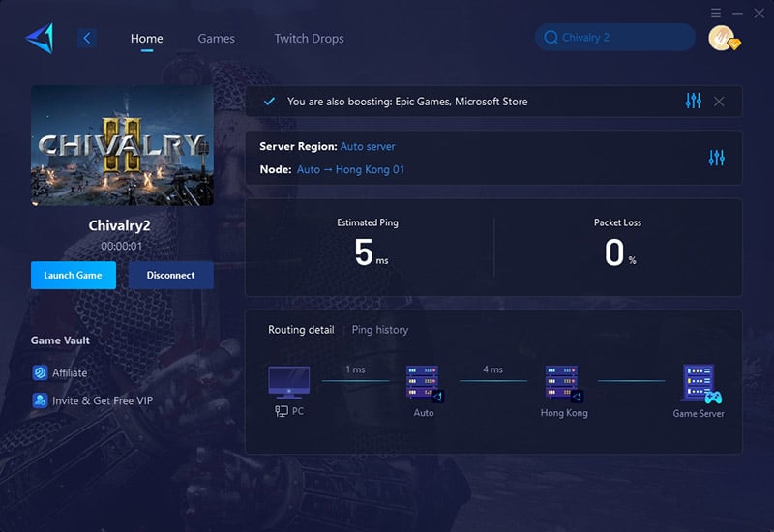Click the Auto → Hong Kong 01 node link
Viewport: 774px width, 532px height.
[350, 170]
